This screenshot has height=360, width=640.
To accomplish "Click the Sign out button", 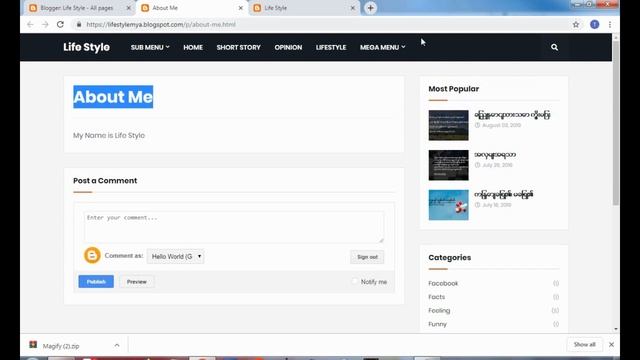I will (x=367, y=257).
